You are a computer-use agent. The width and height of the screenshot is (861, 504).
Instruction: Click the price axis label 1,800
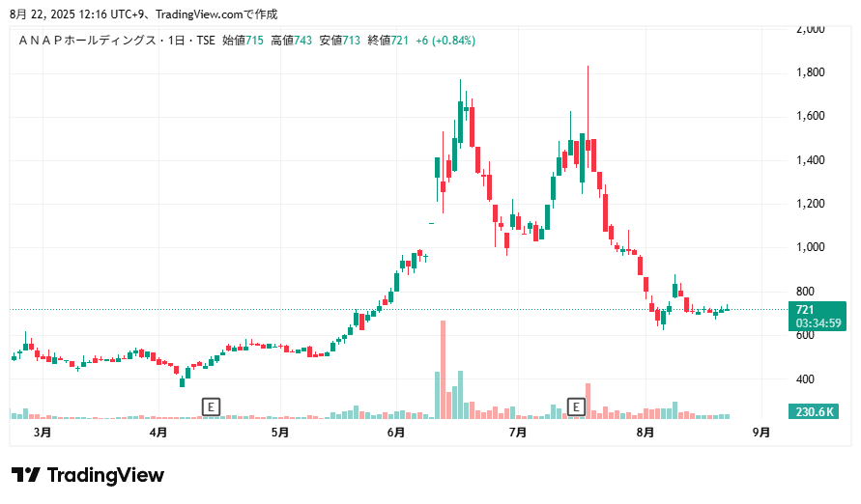pyautogui.click(x=811, y=72)
